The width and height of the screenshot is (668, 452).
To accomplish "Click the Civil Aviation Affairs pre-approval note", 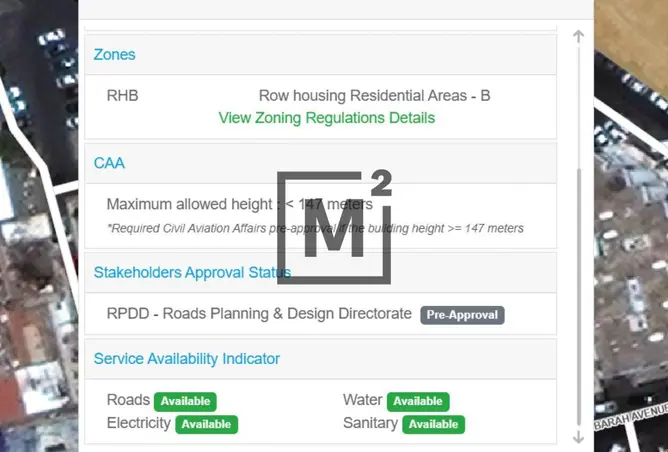I will coord(315,228).
